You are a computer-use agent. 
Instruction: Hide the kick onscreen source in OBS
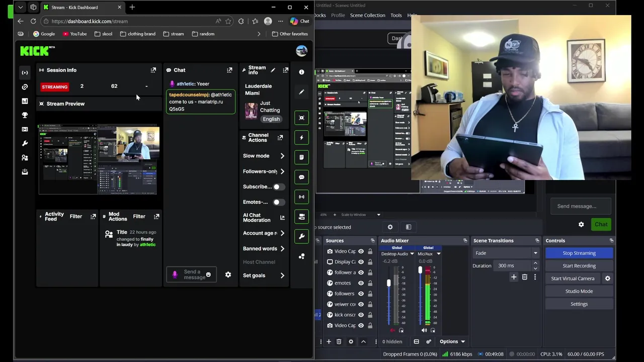point(361,315)
